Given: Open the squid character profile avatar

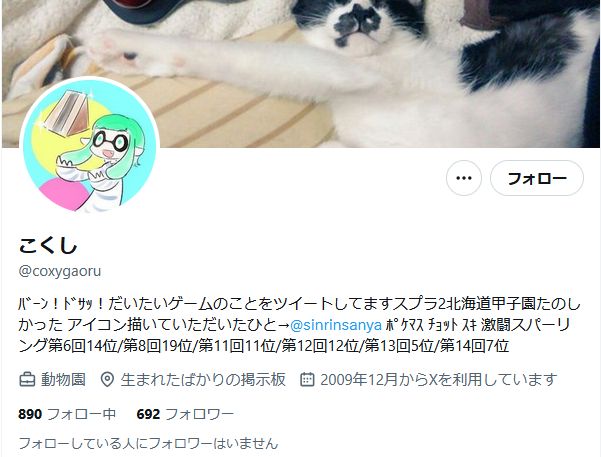Looking at the screenshot, I should (89, 145).
